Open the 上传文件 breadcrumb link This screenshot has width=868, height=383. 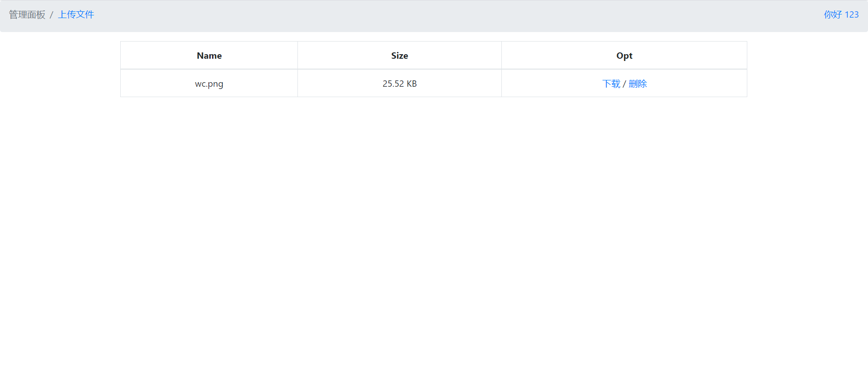(76, 14)
